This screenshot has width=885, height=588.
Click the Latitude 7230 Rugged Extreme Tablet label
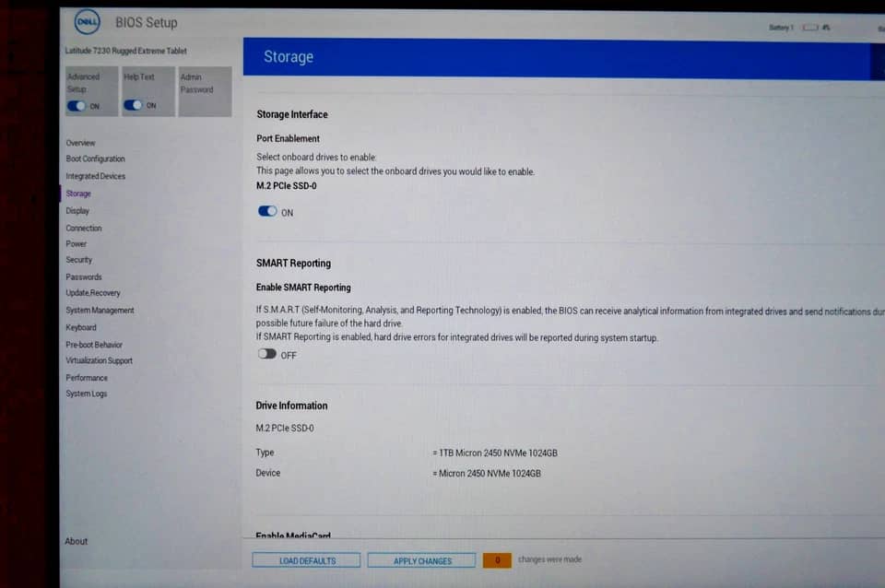(126, 51)
